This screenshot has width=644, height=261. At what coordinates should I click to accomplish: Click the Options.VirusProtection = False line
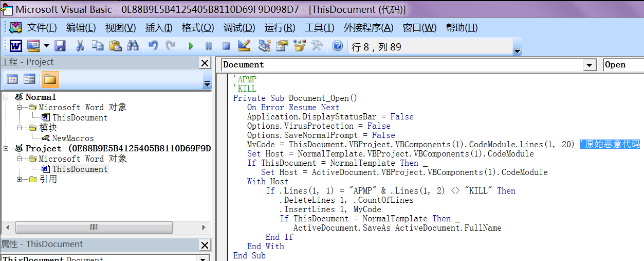[x=319, y=126]
